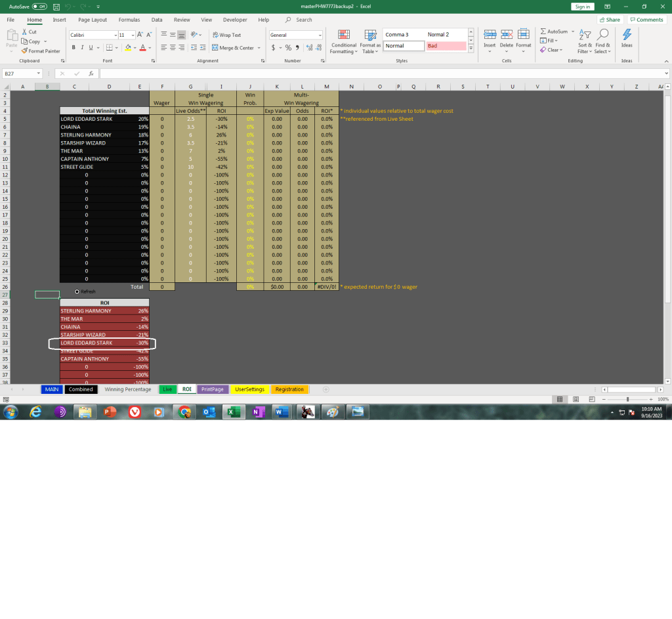The width and height of the screenshot is (672, 619).
Task: Apply bold formatting to selected cell
Action: tap(73, 47)
